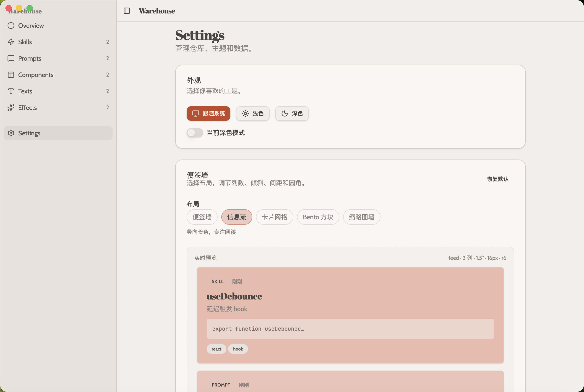Open the Skills section

[58, 42]
